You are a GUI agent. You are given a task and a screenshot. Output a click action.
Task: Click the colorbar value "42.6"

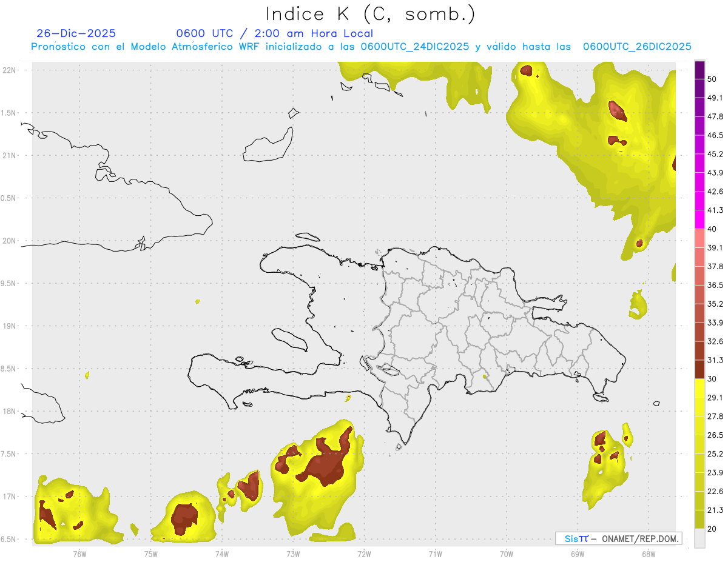pos(715,192)
